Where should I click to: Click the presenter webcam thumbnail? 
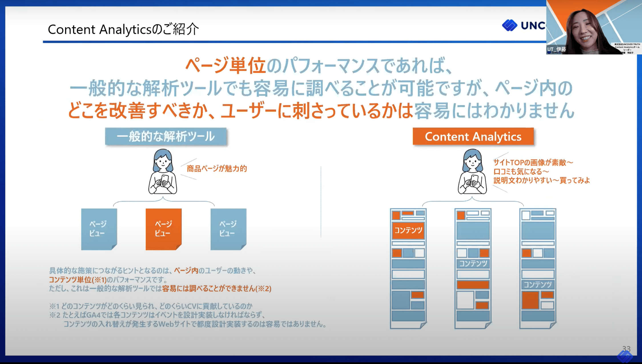coord(594,27)
